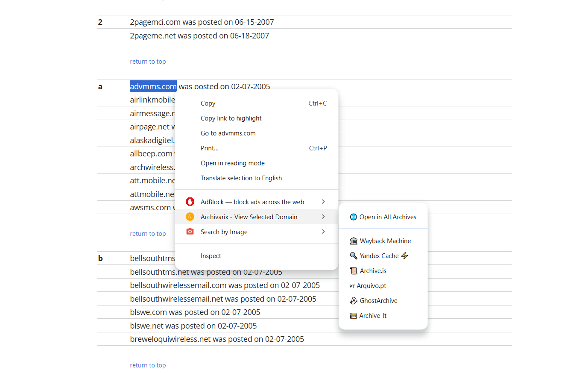Choose Copy from the context menu
588x373 pixels.
(208, 103)
